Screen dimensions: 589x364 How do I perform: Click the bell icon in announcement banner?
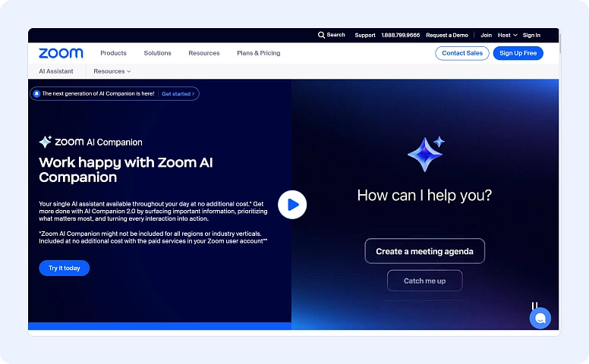click(x=36, y=94)
